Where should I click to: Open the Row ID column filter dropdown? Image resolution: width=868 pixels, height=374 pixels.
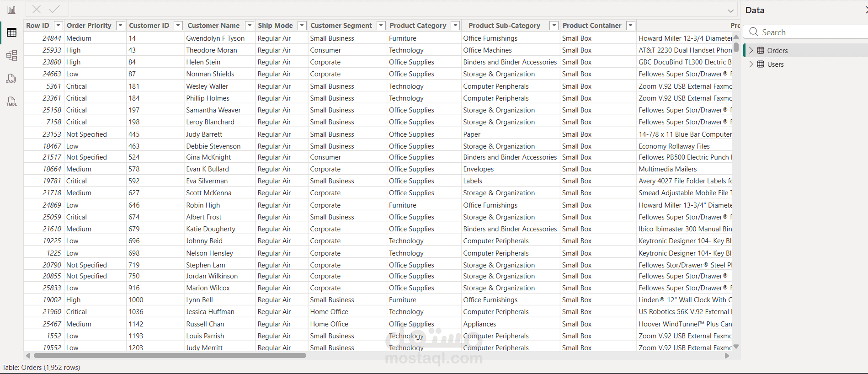click(58, 26)
